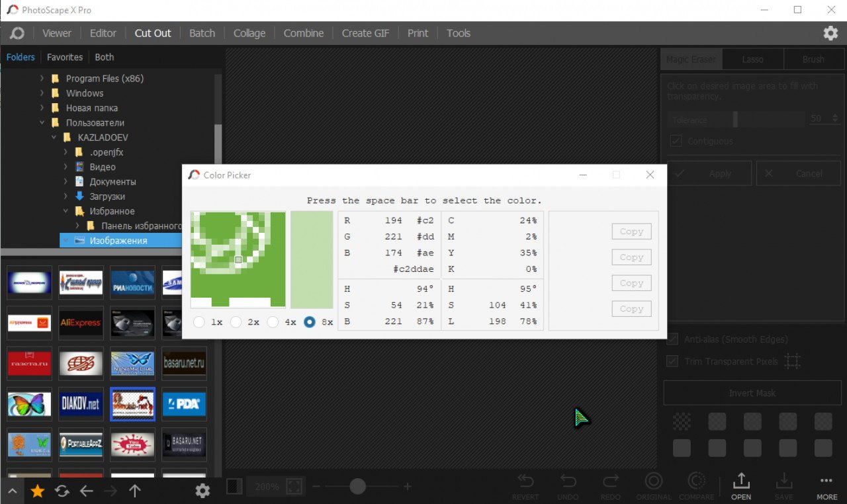Select the 8x magnification radio button
This screenshot has width=847, height=504.
click(309, 322)
